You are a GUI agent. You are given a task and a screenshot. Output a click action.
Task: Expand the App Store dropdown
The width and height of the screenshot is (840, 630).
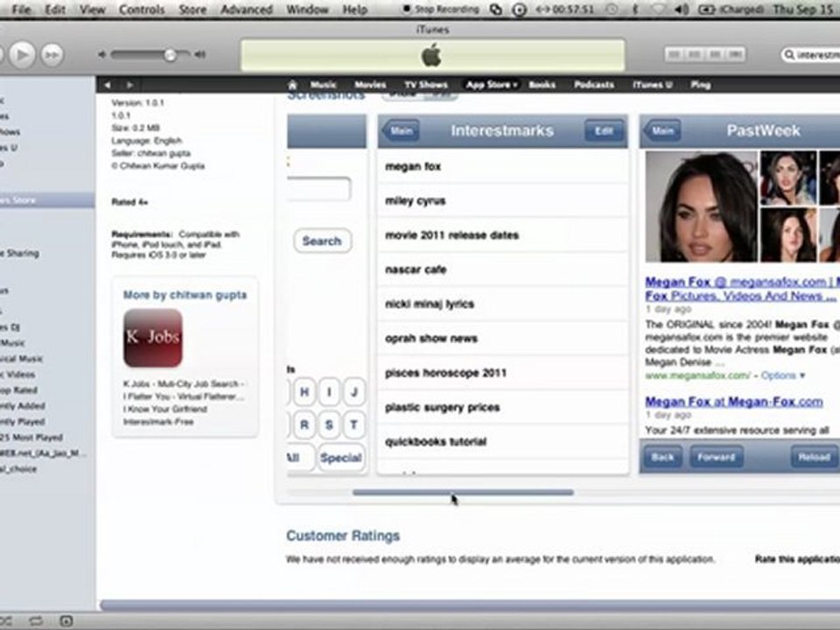pos(491,85)
